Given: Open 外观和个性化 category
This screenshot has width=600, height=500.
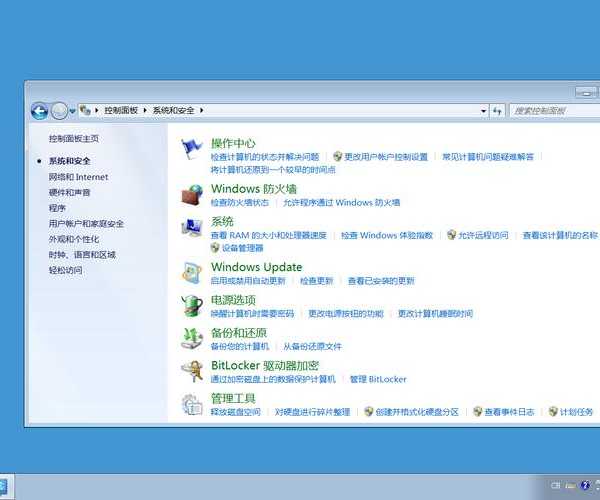Looking at the screenshot, I should (74, 239).
